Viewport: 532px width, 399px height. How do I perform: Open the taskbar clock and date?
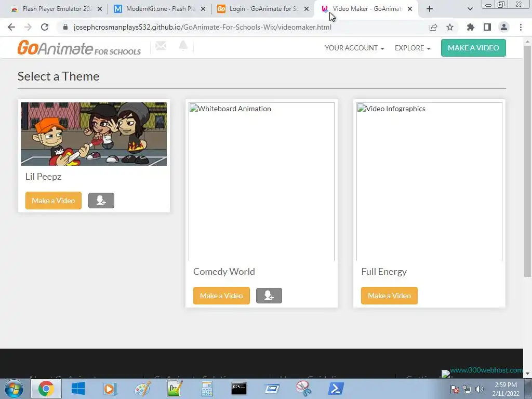point(506,389)
